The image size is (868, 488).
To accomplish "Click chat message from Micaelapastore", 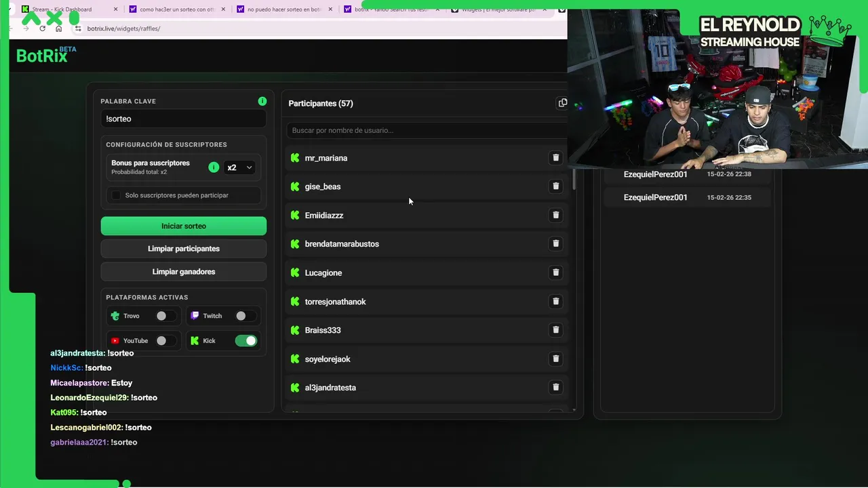I will tap(92, 383).
